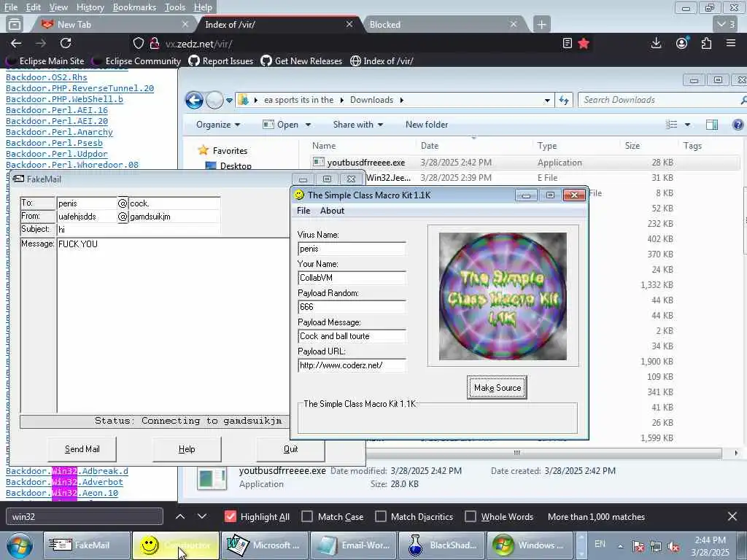Open the Share with dropdown
The image size is (747, 560).
[358, 125]
